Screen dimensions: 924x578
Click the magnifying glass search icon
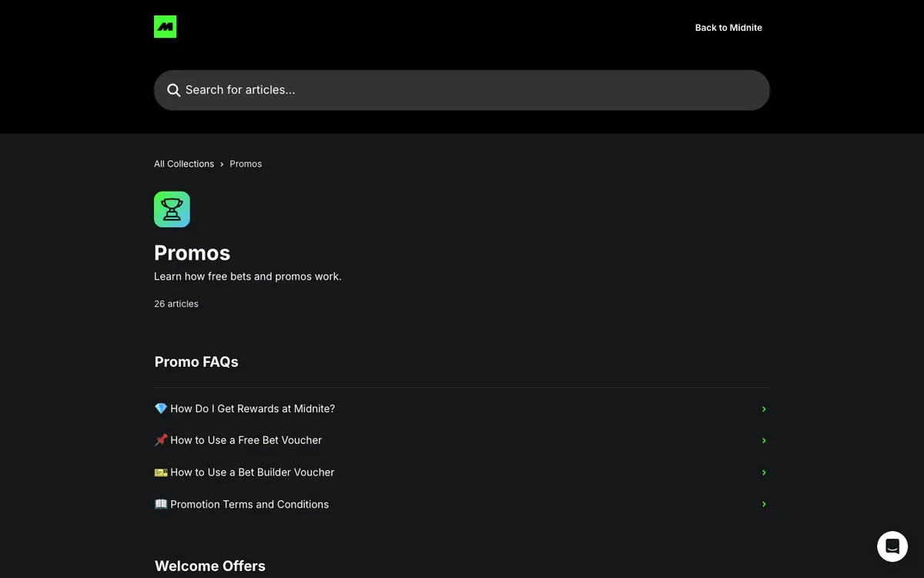174,90
